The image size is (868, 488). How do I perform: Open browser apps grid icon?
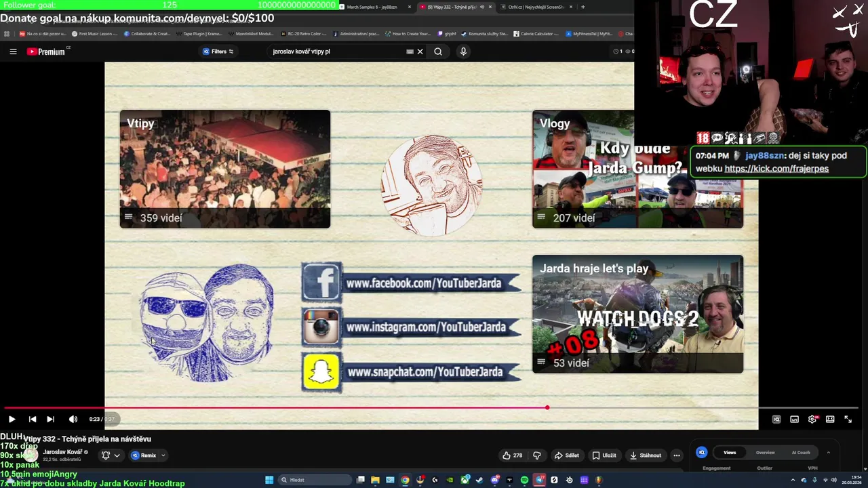[x=7, y=34]
